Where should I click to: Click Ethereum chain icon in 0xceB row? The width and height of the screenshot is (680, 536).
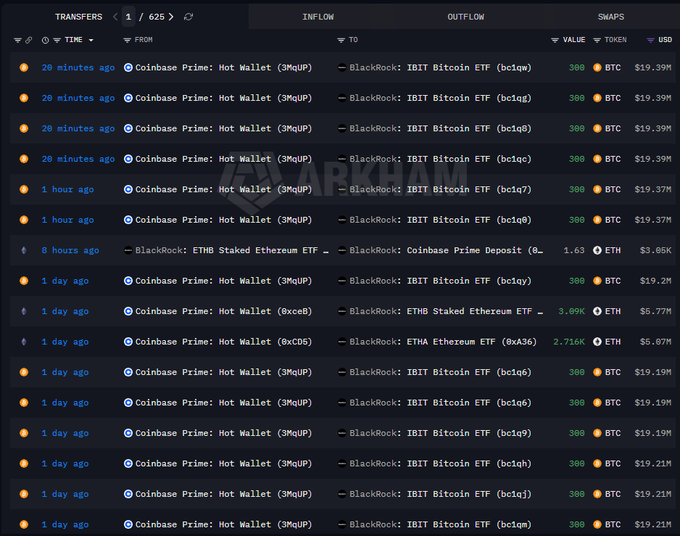click(x=24, y=311)
